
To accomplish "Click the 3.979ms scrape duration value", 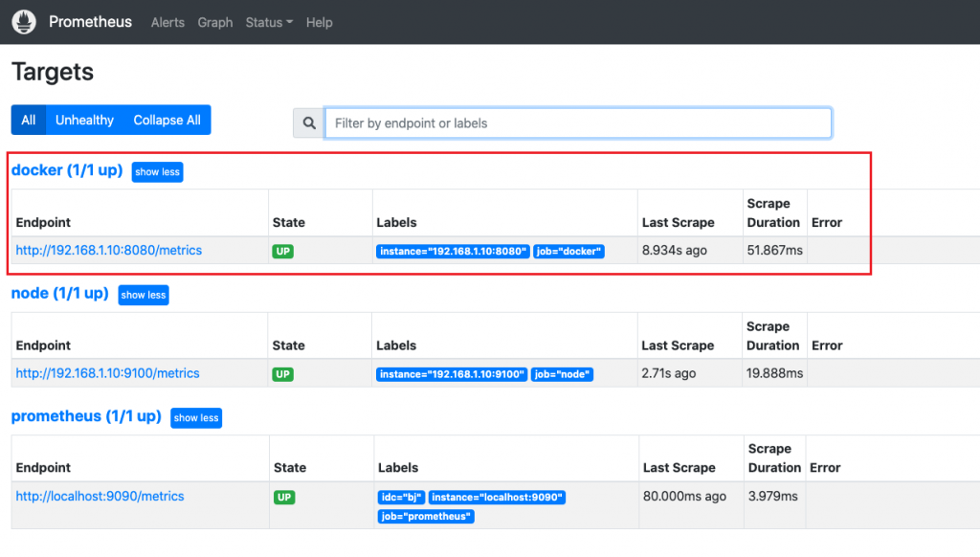I will (773, 497).
